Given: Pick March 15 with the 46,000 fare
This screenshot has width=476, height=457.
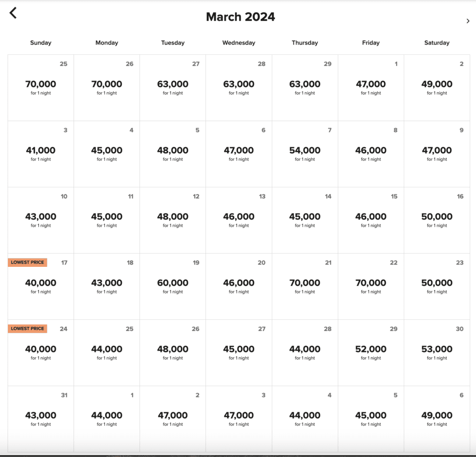Looking at the screenshot, I should 370,217.
